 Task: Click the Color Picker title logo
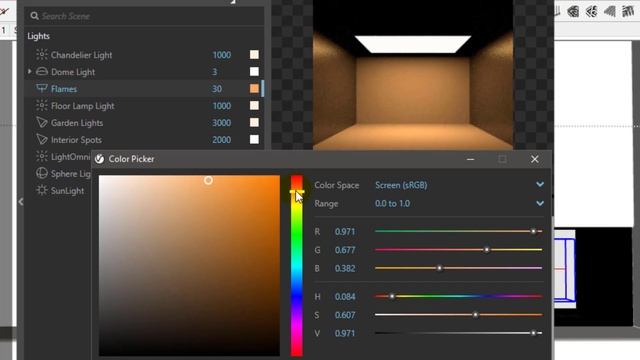pos(99,159)
